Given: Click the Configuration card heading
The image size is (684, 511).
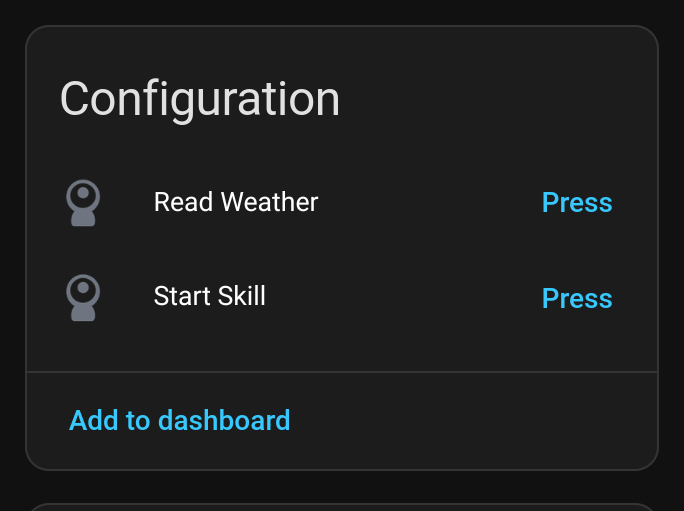Looking at the screenshot, I should click(200, 100).
